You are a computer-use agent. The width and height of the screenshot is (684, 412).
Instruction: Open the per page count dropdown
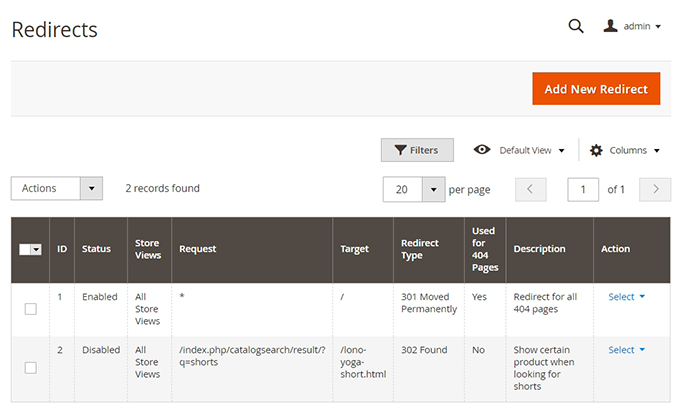coord(432,189)
